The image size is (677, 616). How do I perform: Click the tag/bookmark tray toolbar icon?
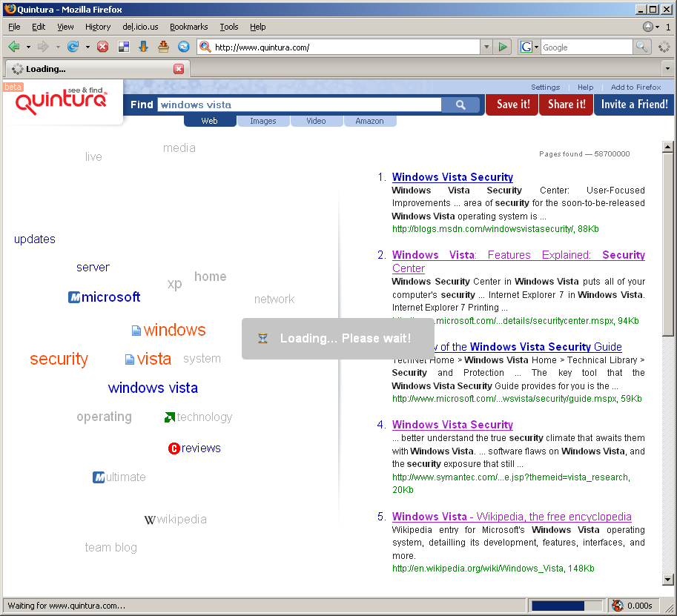[x=164, y=47]
